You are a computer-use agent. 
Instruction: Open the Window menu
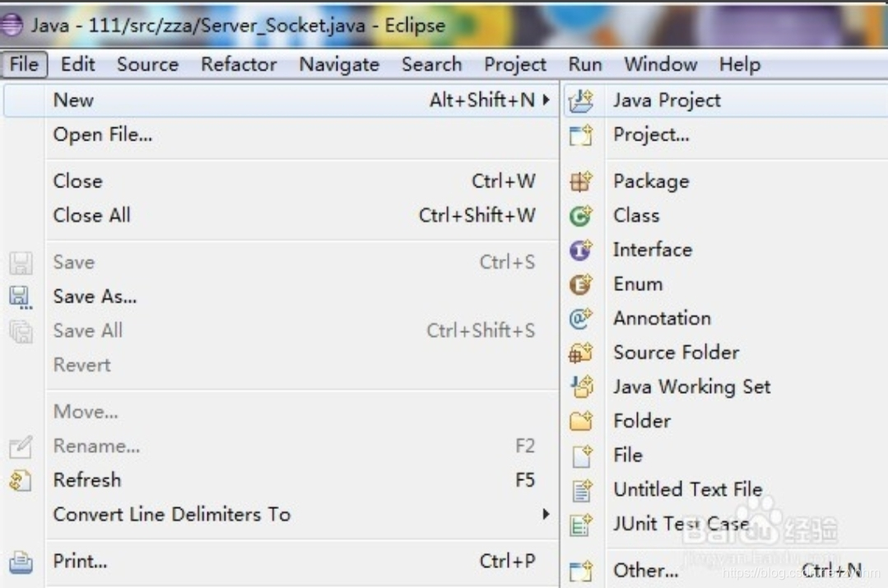click(x=661, y=64)
